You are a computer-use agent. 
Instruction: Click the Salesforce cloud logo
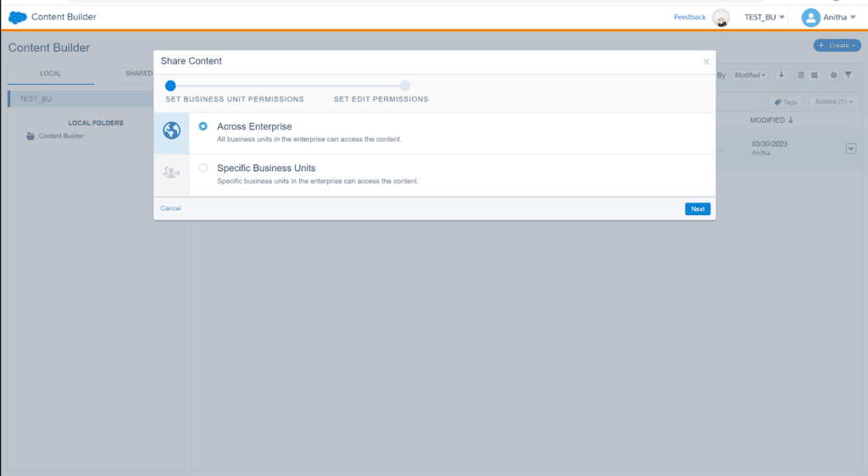click(17, 17)
